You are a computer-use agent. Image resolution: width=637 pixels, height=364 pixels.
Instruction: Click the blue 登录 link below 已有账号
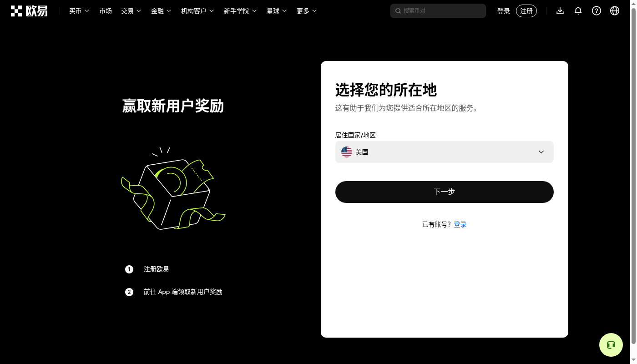460,224
